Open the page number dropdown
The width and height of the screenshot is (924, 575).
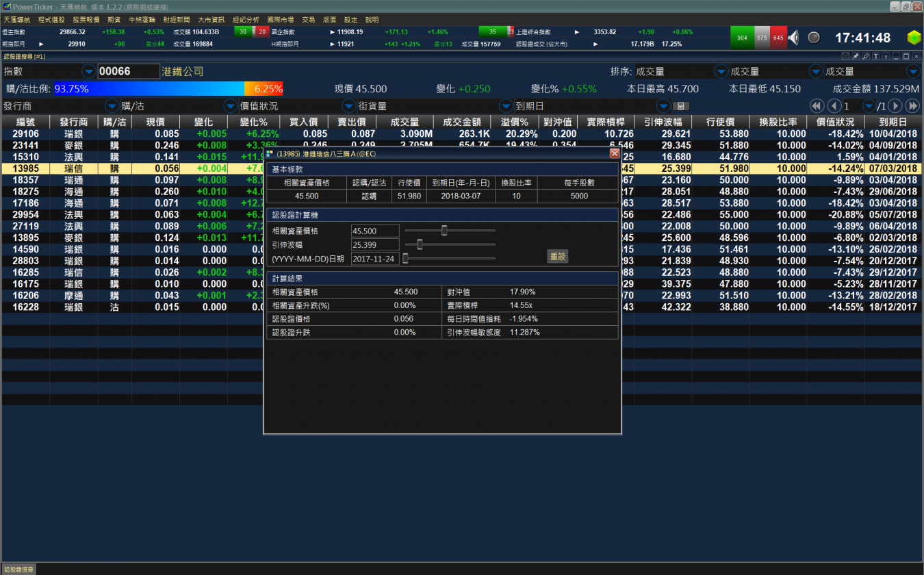pyautogui.click(x=869, y=106)
